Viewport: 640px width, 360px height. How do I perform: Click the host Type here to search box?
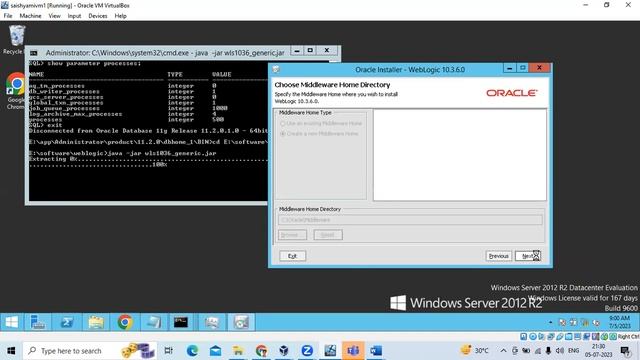pyautogui.click(x=89, y=351)
